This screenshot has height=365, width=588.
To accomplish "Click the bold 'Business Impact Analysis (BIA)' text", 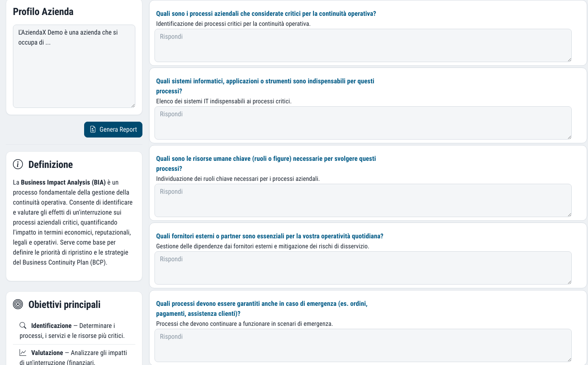I will [x=63, y=182].
